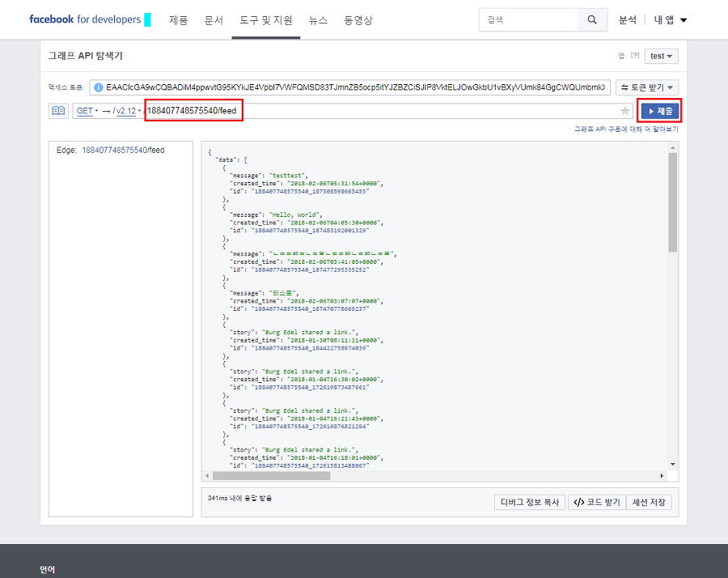The width and height of the screenshot is (728, 578).
Task: Click the scroll-down arrow of response panel
Action: click(x=673, y=464)
